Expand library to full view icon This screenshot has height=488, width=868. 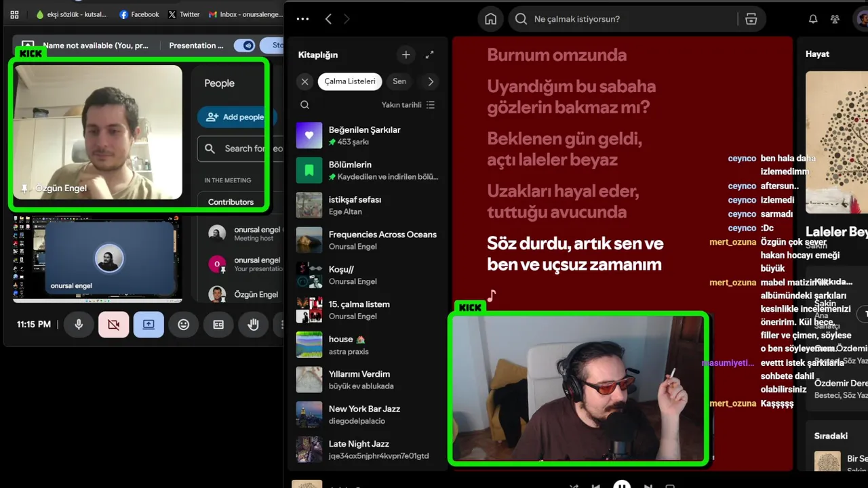pyautogui.click(x=429, y=55)
